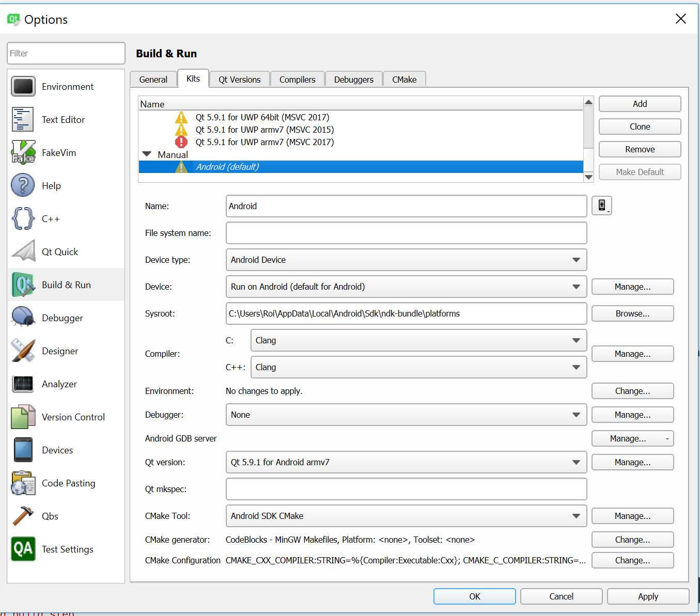Viewport: 700px width, 616px height.
Task: Select the Qt Quick paper plane icon
Action: tap(23, 252)
